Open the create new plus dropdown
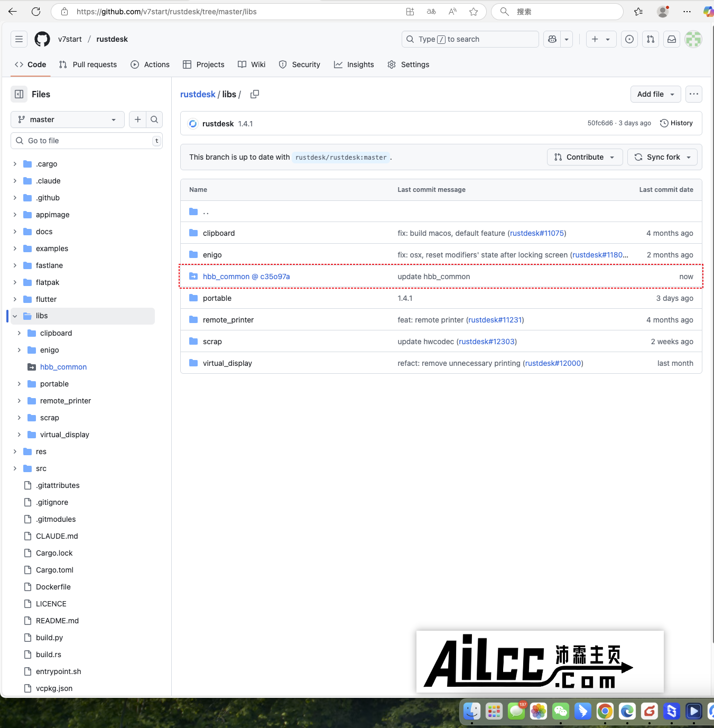Screen dimensions: 714x728 click(601, 39)
